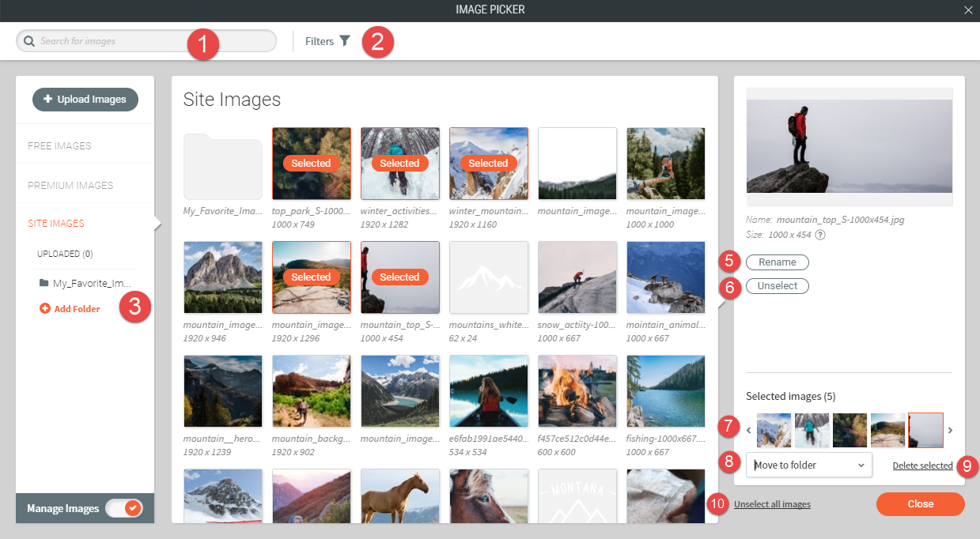980x539 pixels.
Task: Click inside the Search for images field
Action: (x=119, y=40)
